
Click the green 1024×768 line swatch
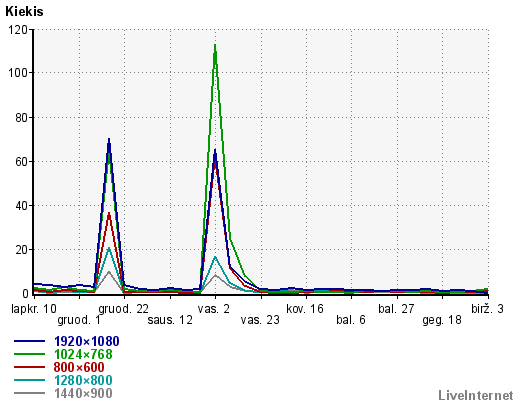29,354
